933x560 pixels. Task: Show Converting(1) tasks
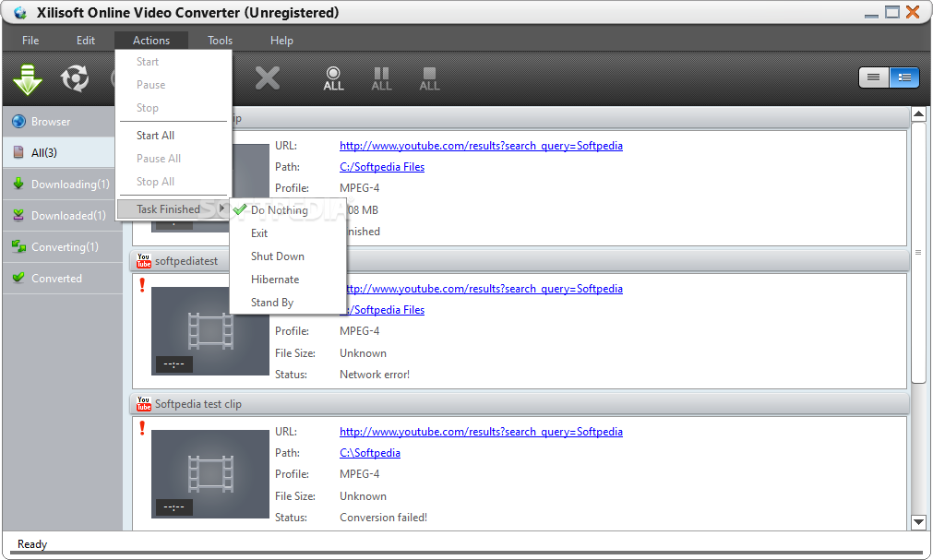pos(62,247)
